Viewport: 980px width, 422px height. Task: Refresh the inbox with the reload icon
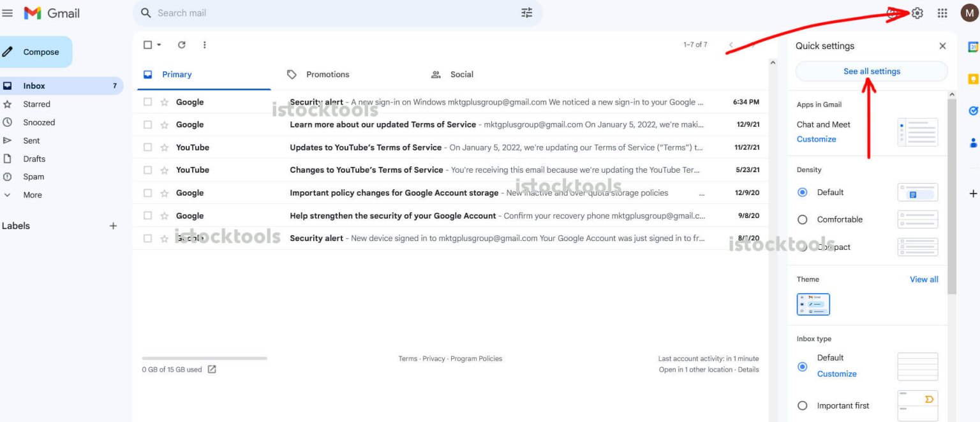182,45
